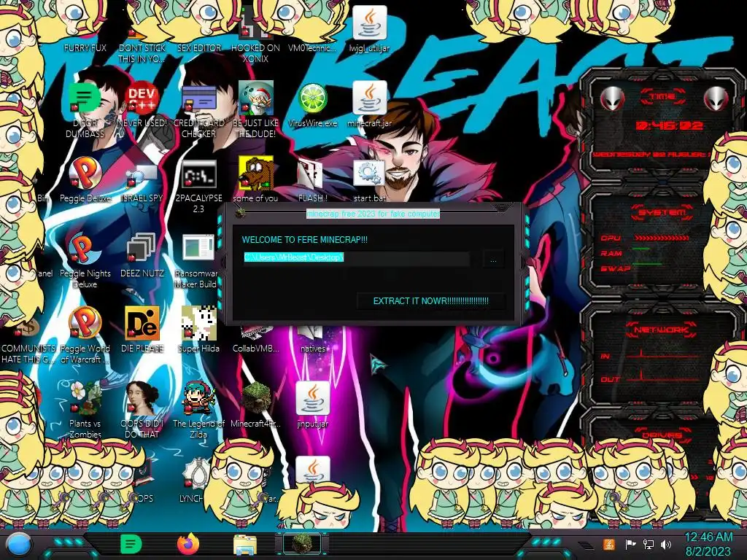This screenshot has height=560, width=747.
Task: Open the Start orb button
Action: 19,545
